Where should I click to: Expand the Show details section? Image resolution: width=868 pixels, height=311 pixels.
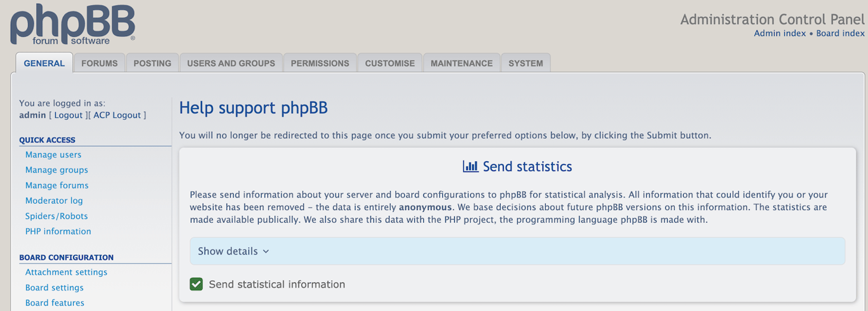(517, 251)
